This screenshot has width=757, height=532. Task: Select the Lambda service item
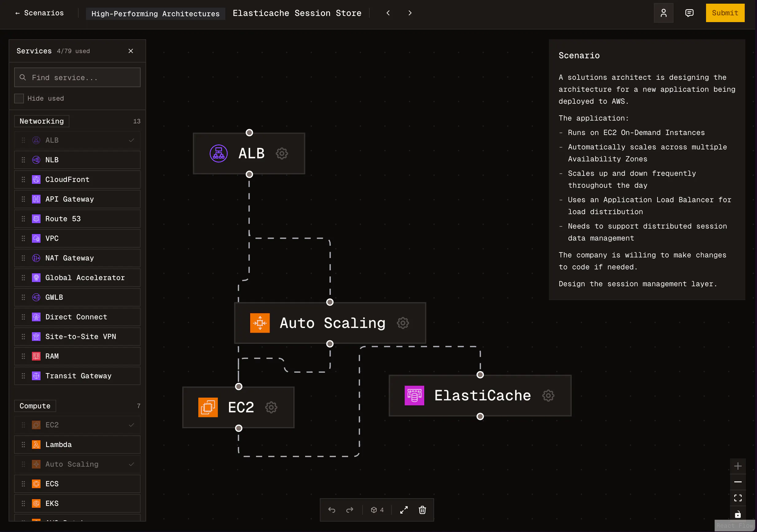pyautogui.click(x=77, y=445)
